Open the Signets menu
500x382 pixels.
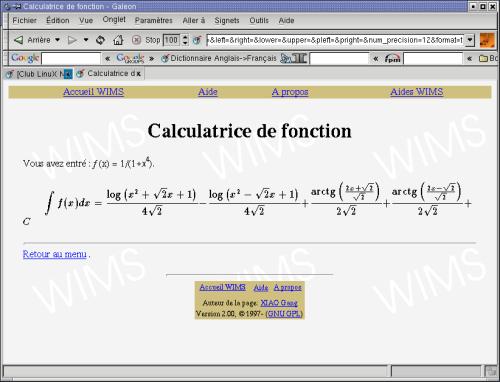click(227, 21)
